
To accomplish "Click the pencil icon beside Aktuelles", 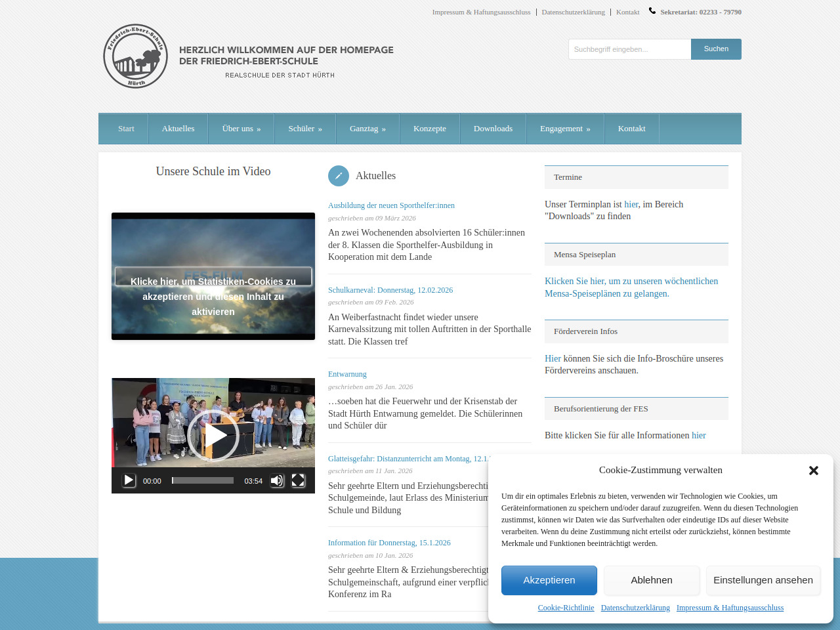I will pyautogui.click(x=339, y=176).
